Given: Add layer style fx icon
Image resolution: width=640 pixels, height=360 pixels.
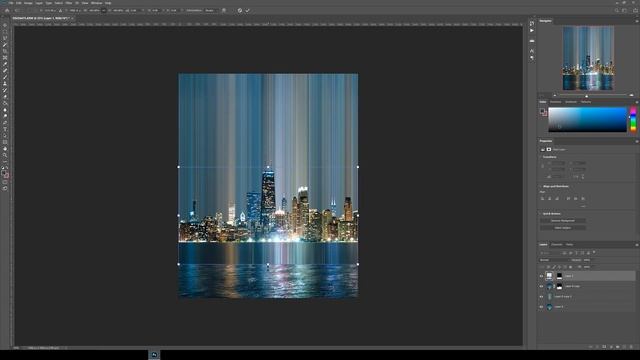Looking at the screenshot, I should click(598, 347).
